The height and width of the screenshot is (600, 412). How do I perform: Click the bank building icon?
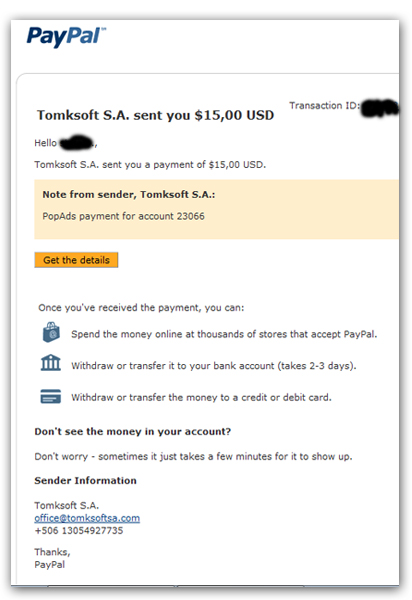coord(50,363)
